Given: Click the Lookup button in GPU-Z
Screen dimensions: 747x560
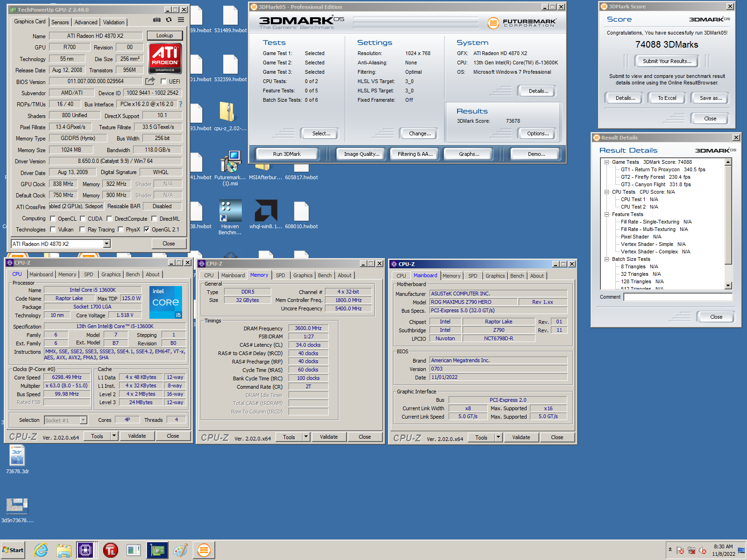Looking at the screenshot, I should 164,35.
